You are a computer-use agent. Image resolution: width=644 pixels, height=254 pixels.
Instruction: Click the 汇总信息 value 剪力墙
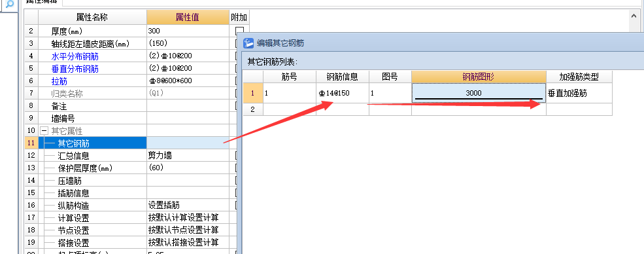coord(188,156)
